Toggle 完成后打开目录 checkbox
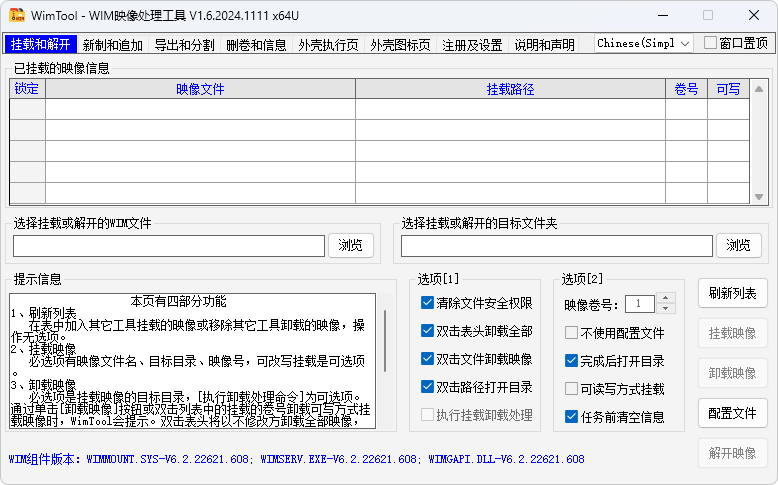The height and width of the screenshot is (485, 778). coord(615,361)
